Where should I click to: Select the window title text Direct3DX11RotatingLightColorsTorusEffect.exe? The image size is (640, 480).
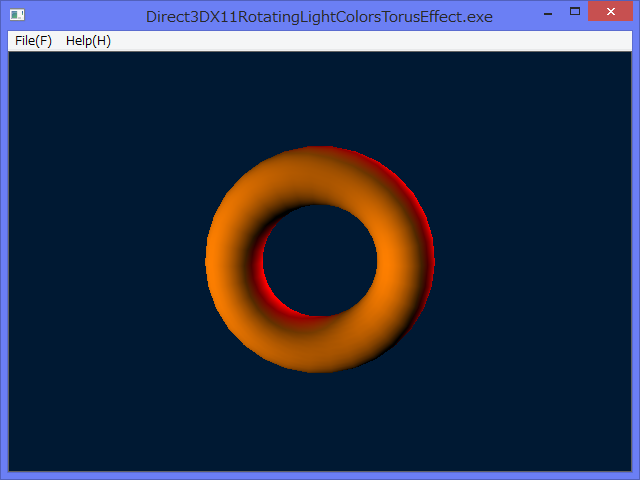[x=319, y=17]
